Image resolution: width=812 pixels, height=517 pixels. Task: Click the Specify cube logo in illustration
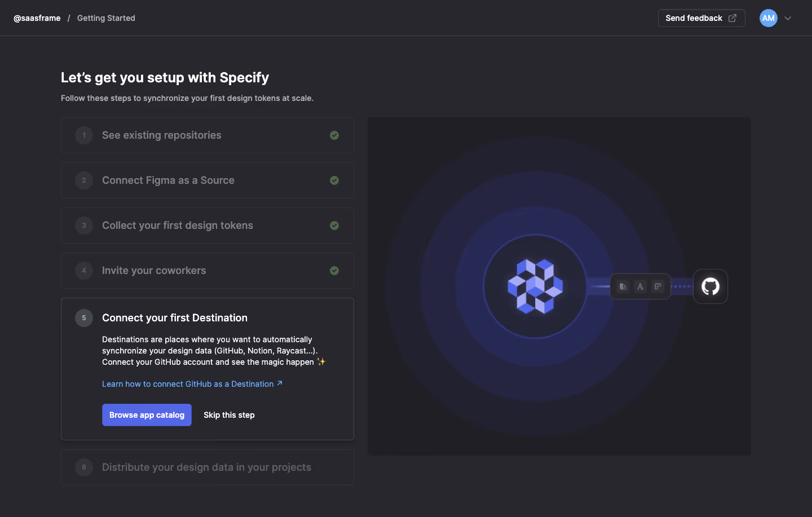coord(535,286)
